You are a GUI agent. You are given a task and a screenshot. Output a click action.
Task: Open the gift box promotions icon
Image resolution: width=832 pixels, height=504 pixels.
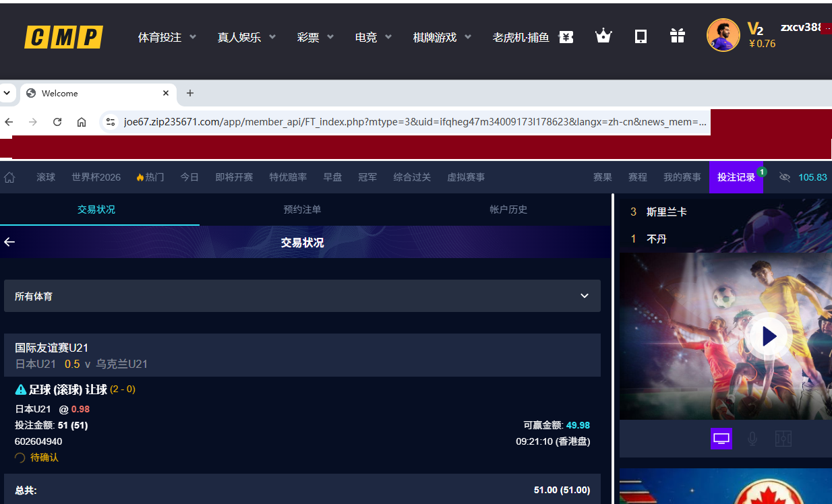pos(678,36)
